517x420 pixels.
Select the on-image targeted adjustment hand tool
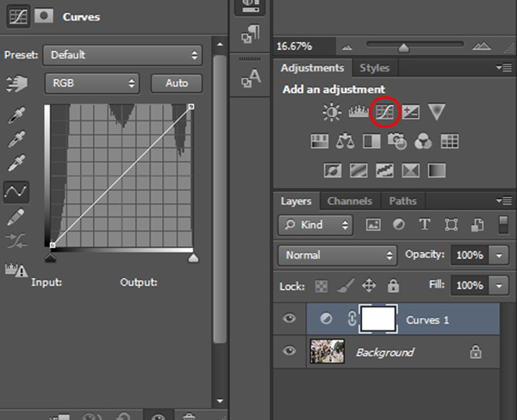17,83
